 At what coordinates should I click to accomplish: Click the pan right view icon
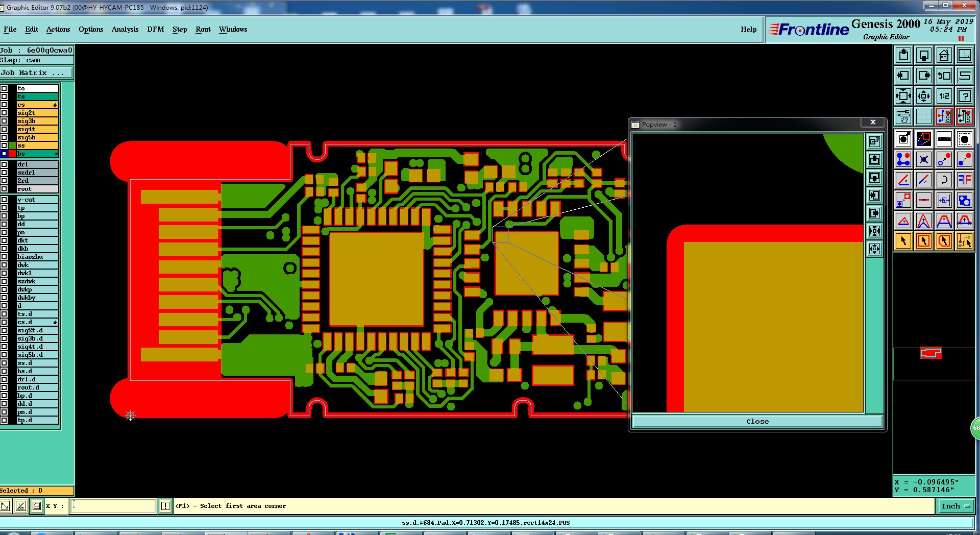924,76
